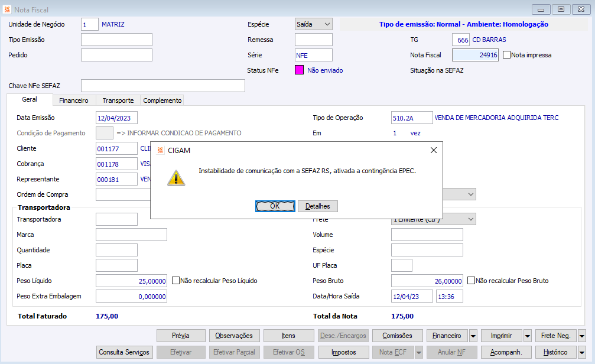Viewport: 595px width, 364px height.
Task: Open Detalhes of the warning message
Action: point(318,206)
